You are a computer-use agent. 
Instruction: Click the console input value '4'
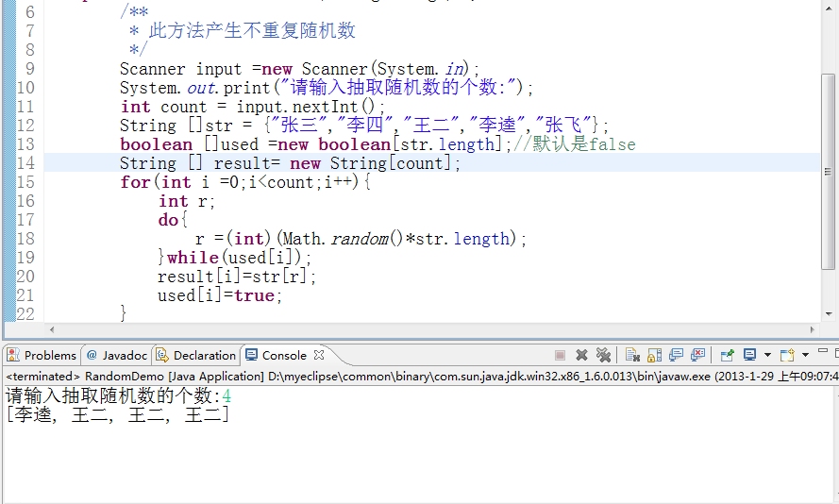227,395
